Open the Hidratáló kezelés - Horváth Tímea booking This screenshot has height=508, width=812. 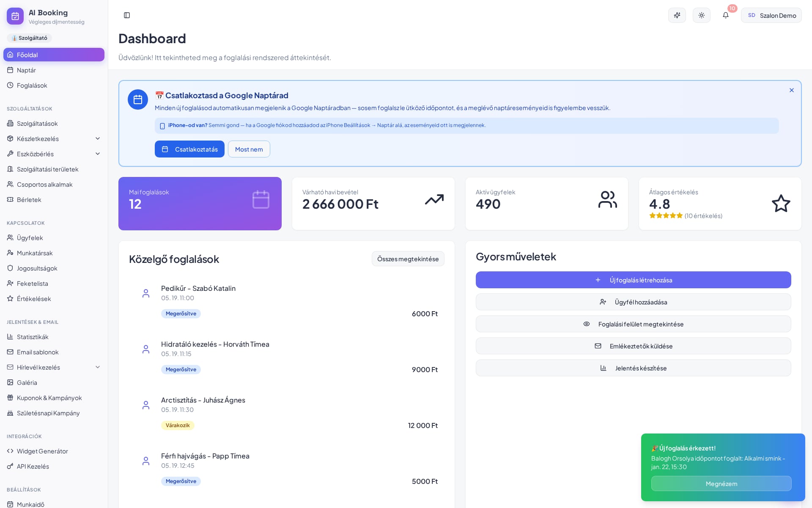(x=287, y=357)
